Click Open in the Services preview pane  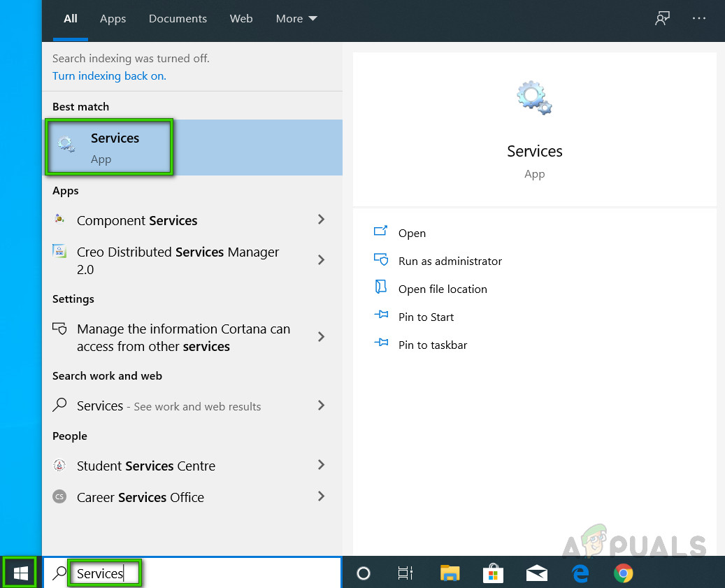412,233
